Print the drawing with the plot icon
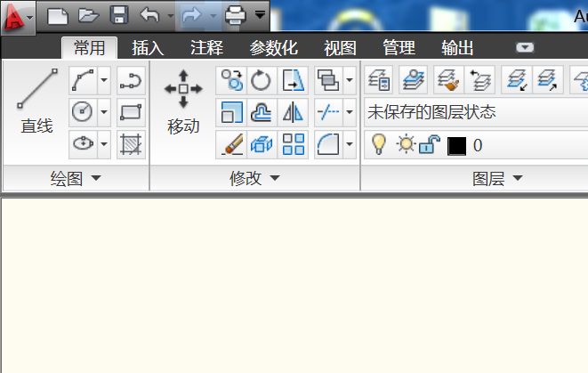 tap(236, 16)
